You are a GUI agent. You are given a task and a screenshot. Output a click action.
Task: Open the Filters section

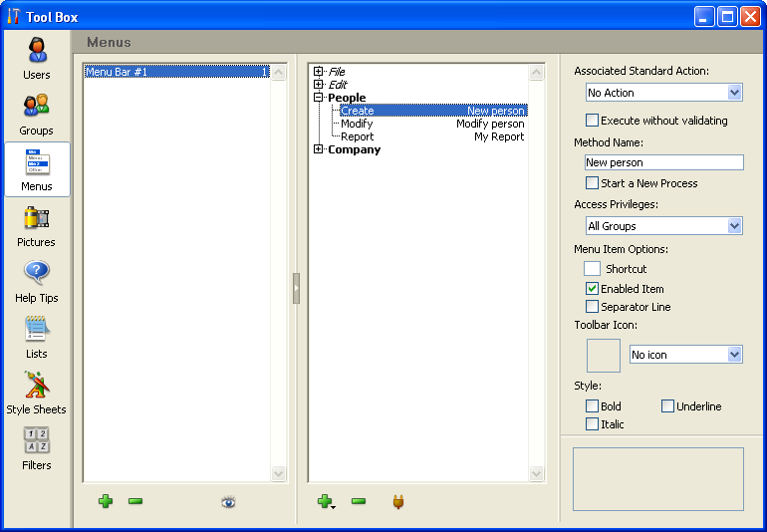coord(37,448)
